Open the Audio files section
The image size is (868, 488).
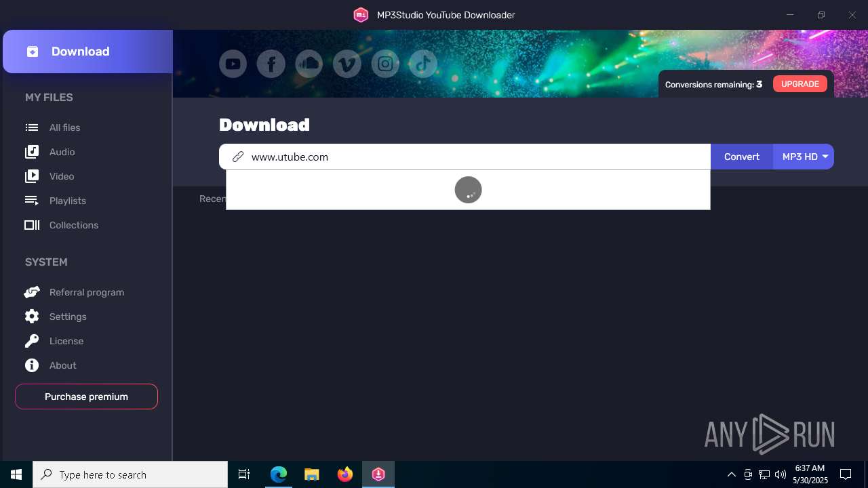click(x=62, y=152)
